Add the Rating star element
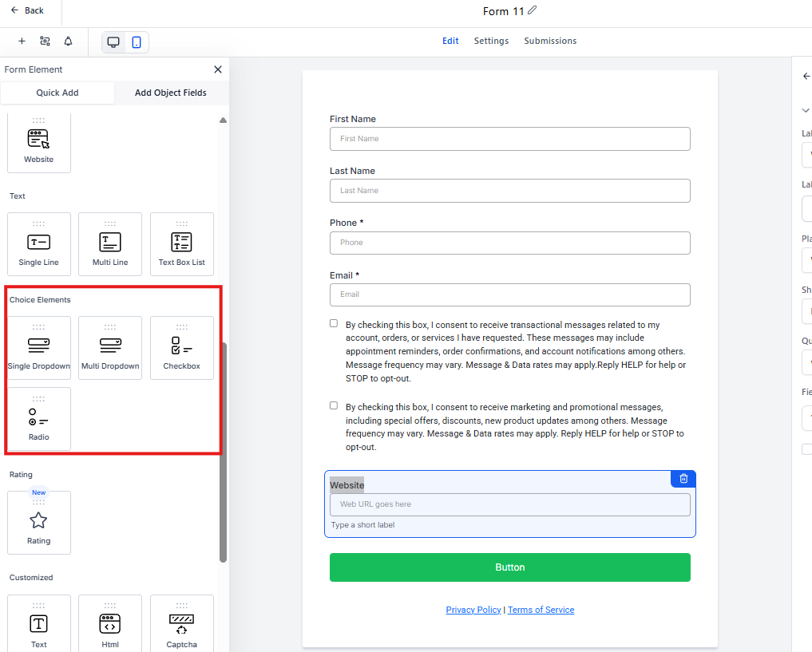This screenshot has width=812, height=652. pyautogui.click(x=38, y=523)
